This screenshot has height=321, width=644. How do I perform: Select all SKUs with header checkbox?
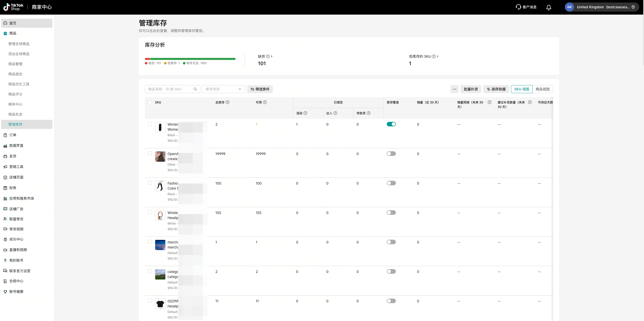(150, 102)
